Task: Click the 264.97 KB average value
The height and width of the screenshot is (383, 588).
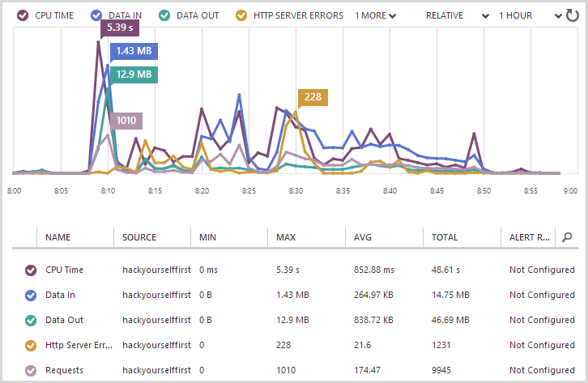Action: click(x=373, y=295)
